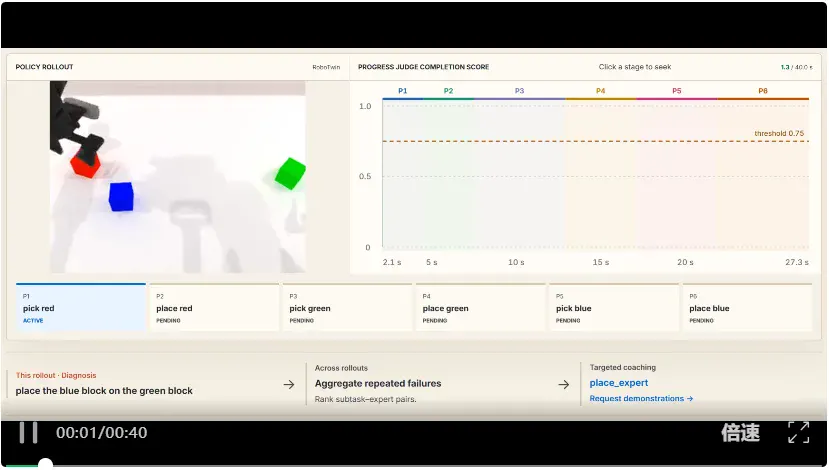
Task: Seek to the P5 segment label
Action: pos(676,91)
